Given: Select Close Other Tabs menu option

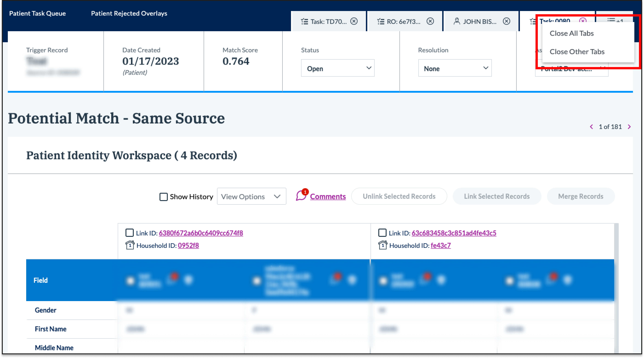Looking at the screenshot, I should (x=577, y=52).
